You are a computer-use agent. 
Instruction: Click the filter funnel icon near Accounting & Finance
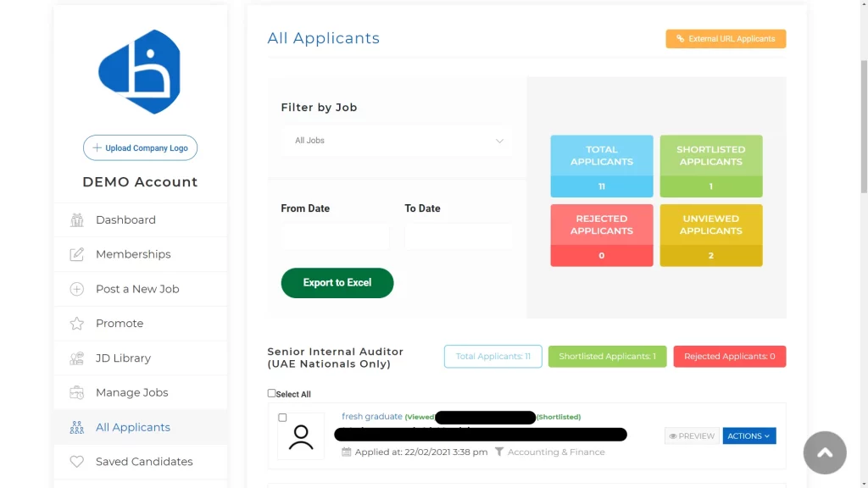(499, 452)
